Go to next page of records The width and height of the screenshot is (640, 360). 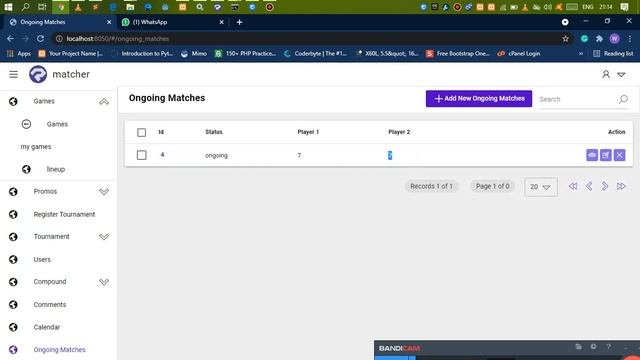[605, 187]
